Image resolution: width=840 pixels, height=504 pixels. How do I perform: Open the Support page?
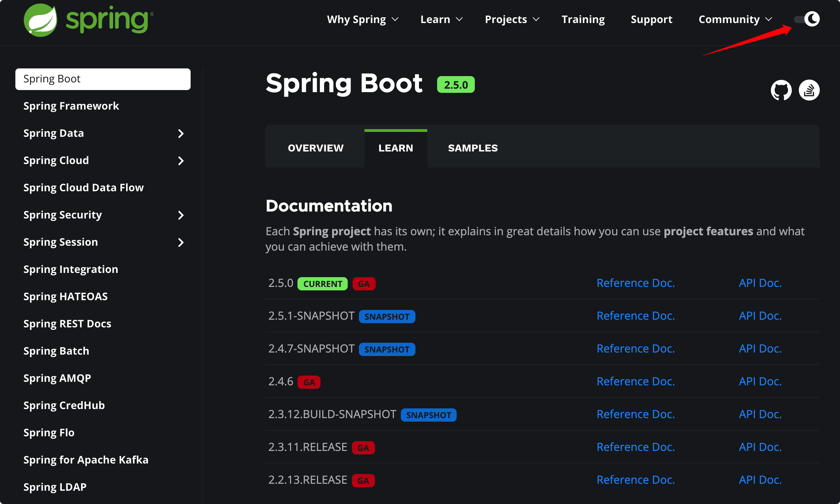pyautogui.click(x=651, y=19)
